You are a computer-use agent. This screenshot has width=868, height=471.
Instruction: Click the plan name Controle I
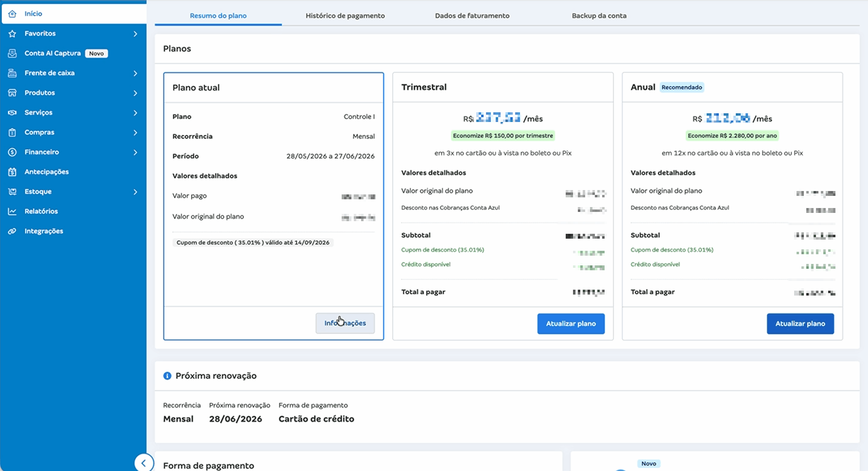point(359,117)
